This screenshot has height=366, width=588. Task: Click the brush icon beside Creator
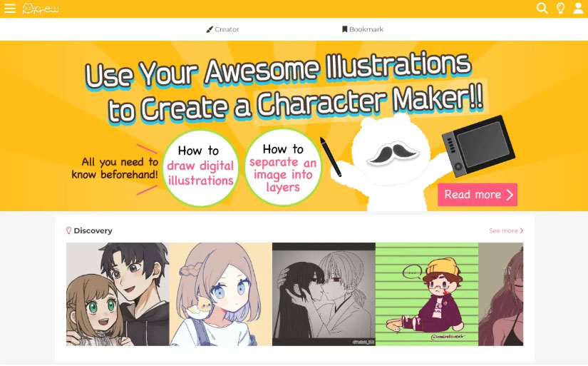pos(210,29)
